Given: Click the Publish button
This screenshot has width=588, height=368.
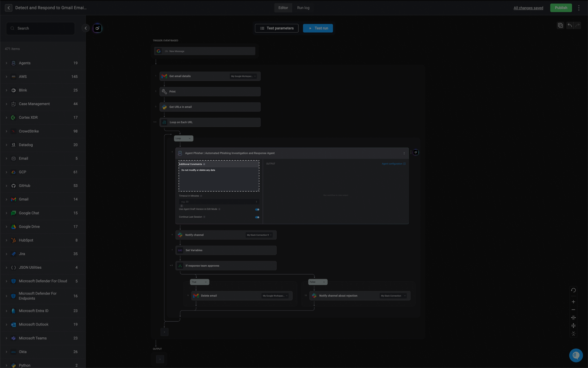Looking at the screenshot, I should pyautogui.click(x=561, y=8).
